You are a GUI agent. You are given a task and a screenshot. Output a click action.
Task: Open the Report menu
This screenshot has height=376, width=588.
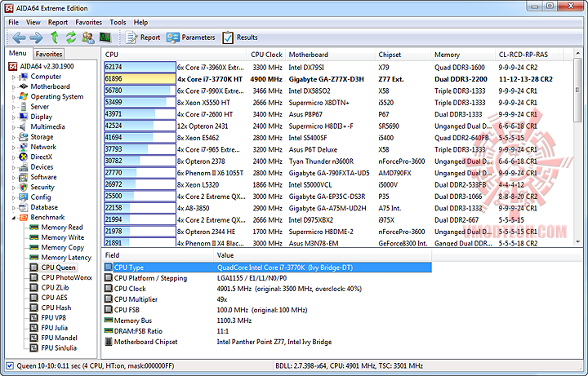point(58,23)
